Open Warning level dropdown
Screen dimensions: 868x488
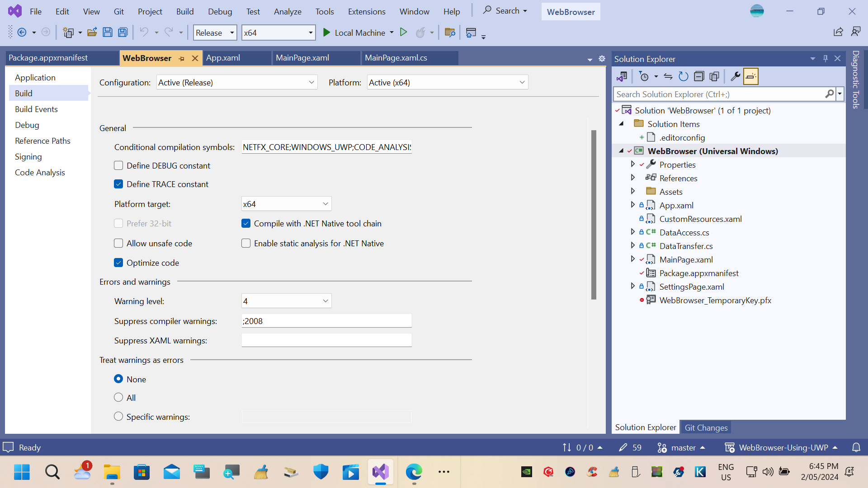286,301
